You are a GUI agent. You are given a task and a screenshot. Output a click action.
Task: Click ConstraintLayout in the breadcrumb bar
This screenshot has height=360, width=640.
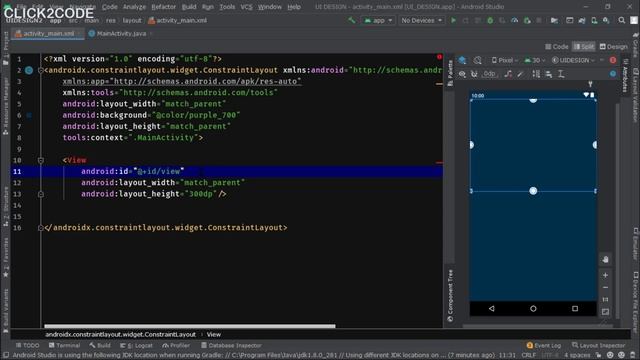[x=120, y=334]
